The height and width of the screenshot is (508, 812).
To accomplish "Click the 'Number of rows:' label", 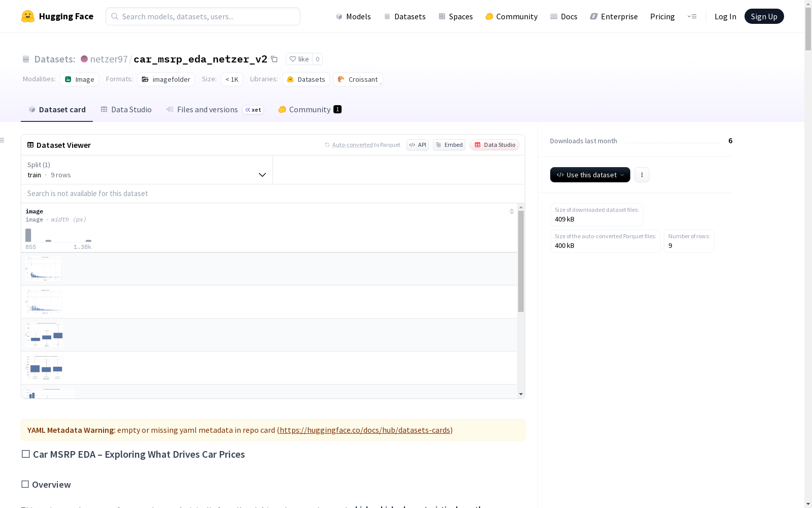I will click(x=689, y=236).
